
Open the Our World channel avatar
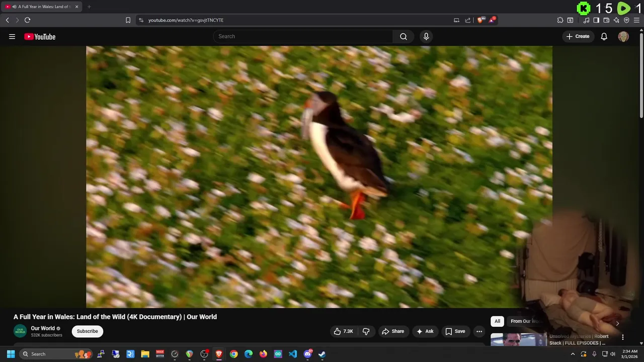(20, 331)
